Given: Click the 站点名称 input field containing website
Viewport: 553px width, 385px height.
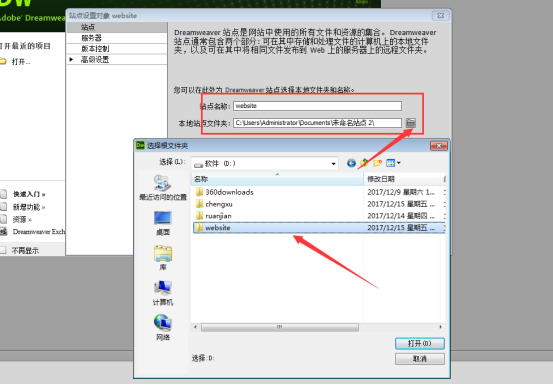Looking at the screenshot, I should click(x=317, y=106).
